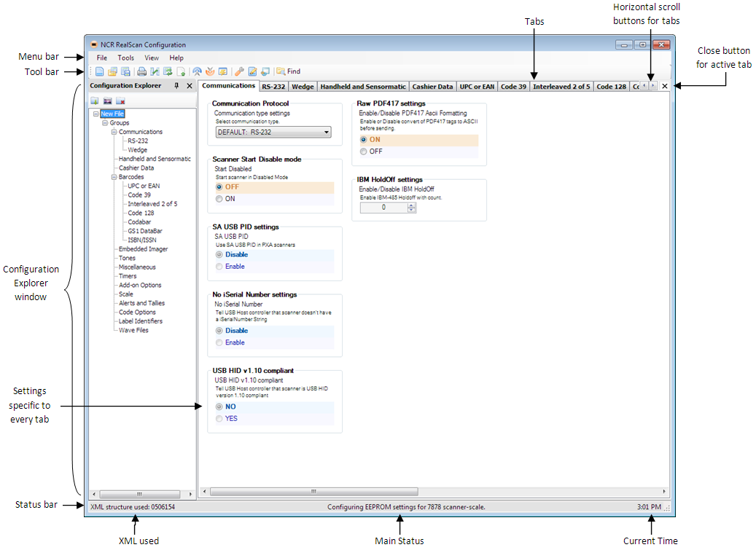Click the folder with red X explorer icon
This screenshot has height=550, width=756.
(x=120, y=101)
